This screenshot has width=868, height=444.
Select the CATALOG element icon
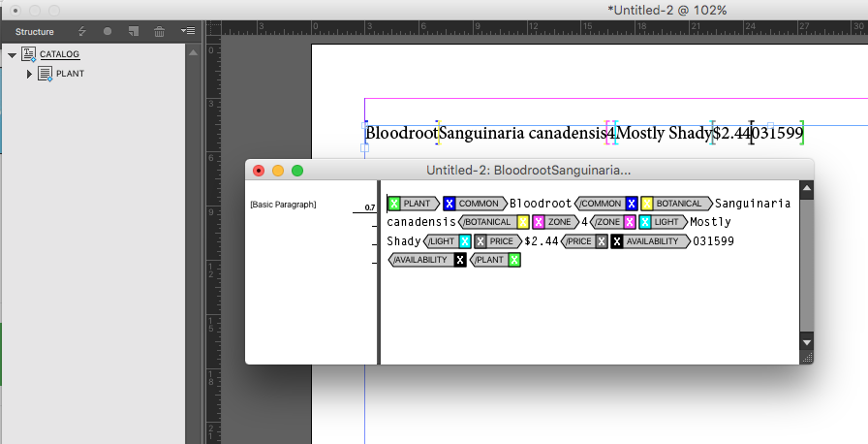[x=28, y=55]
